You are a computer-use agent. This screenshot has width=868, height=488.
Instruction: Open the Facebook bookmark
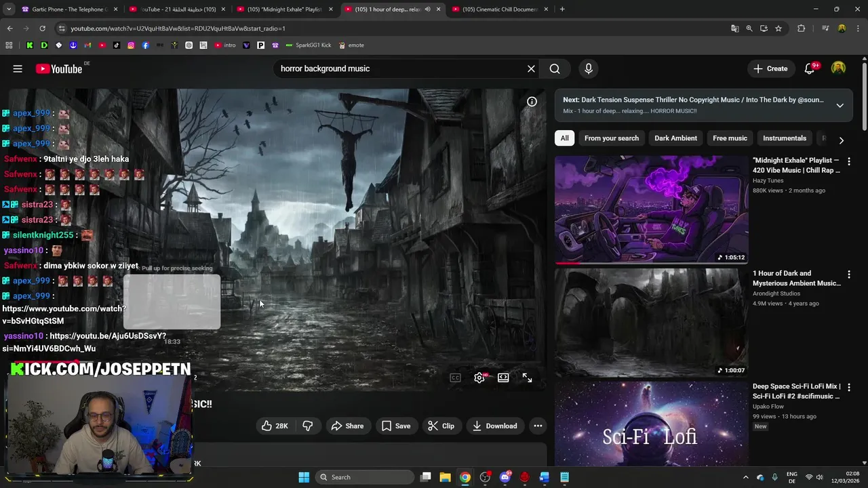point(145,45)
